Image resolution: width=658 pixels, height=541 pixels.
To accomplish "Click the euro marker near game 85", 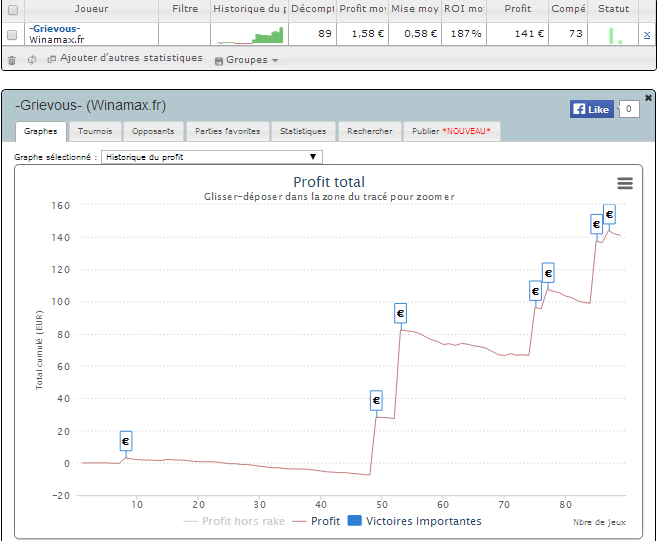I will click(596, 225).
